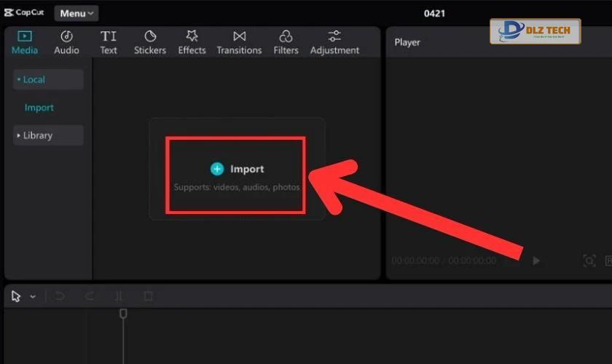Viewport: 612px width, 364px height.
Task: Click the undo arrow in timeline toolbar
Action: (60, 296)
